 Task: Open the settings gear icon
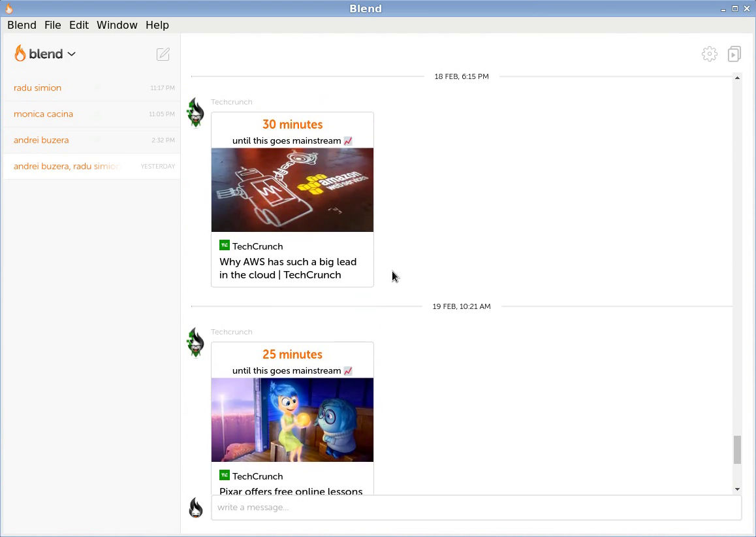click(709, 54)
